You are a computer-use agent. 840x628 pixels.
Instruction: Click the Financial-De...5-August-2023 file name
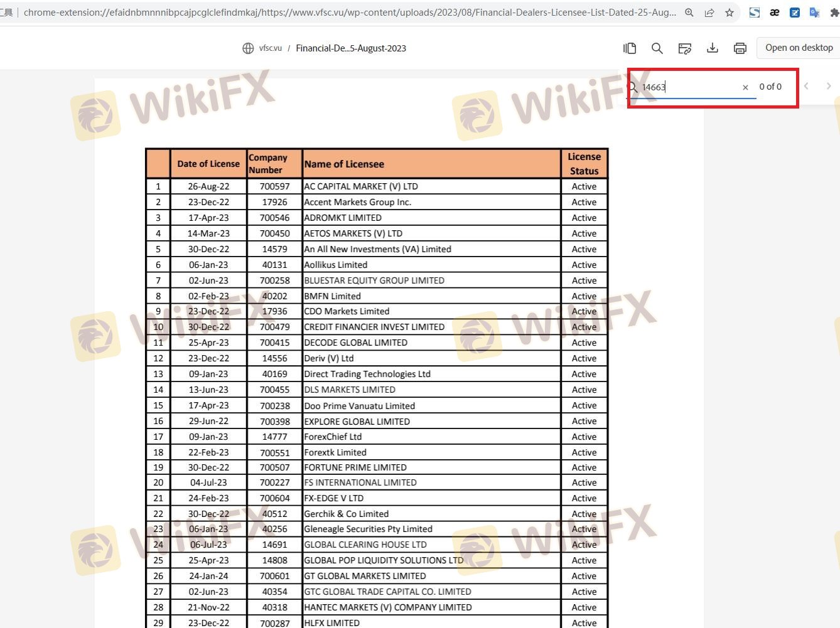click(x=351, y=48)
